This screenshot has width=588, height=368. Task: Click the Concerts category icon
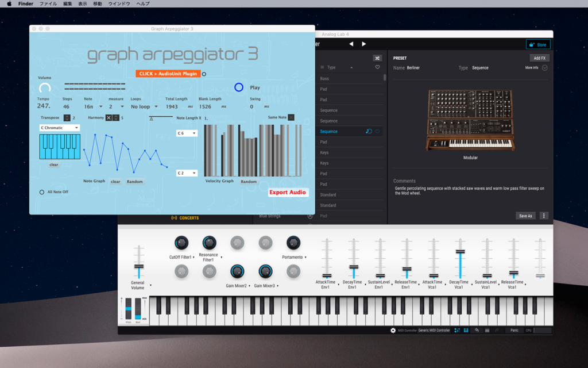point(174,218)
